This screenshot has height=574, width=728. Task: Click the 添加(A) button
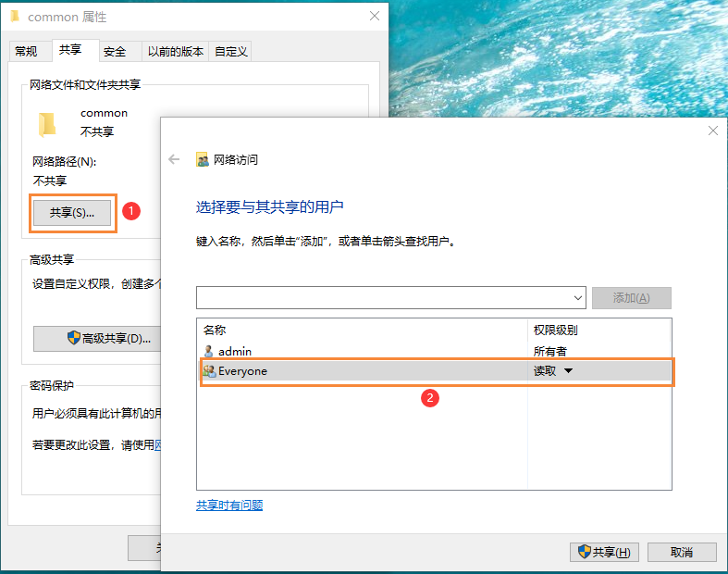click(x=632, y=298)
